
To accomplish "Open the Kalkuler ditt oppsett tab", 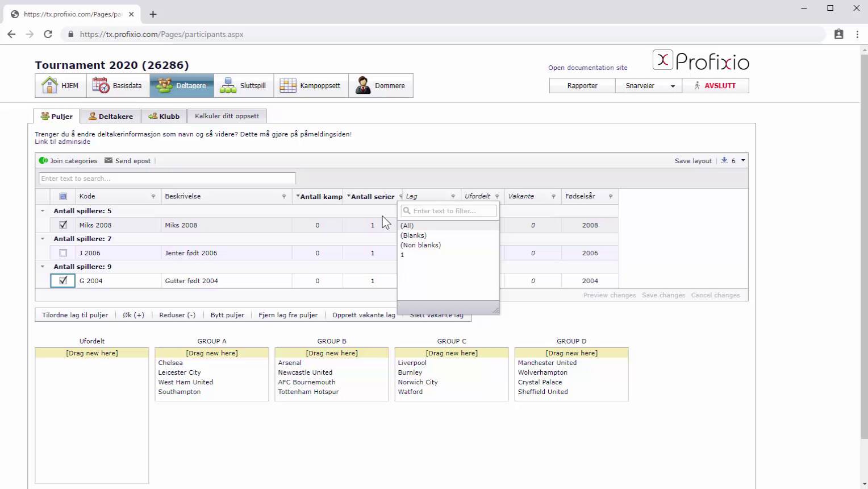I will tap(227, 116).
